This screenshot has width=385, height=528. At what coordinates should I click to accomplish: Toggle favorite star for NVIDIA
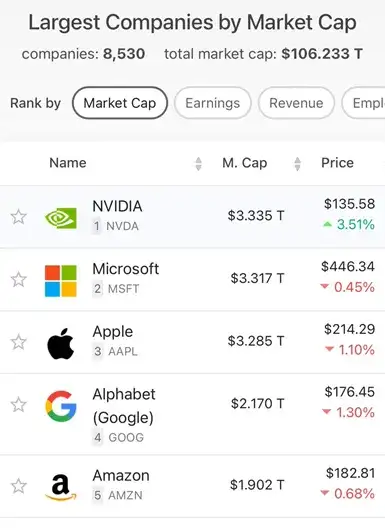pyautogui.click(x=19, y=217)
